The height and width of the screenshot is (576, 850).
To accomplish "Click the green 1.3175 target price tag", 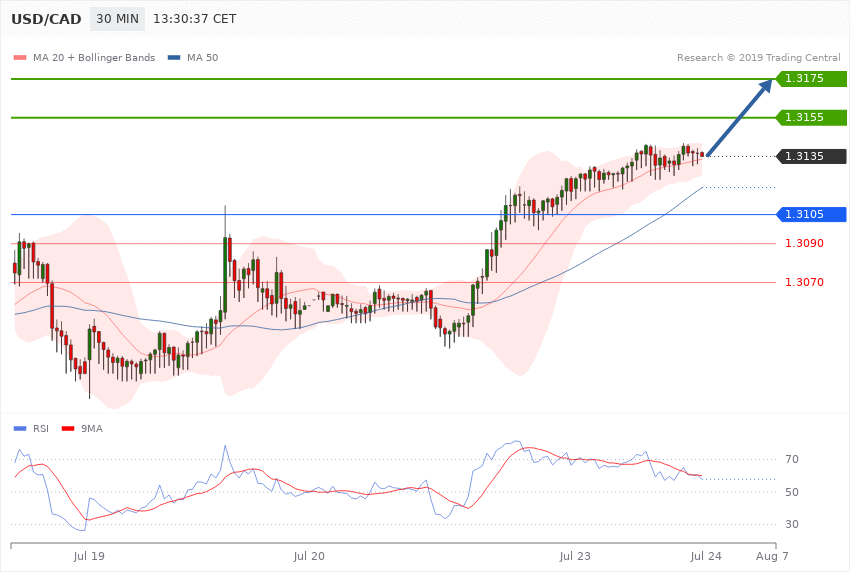I will point(812,79).
